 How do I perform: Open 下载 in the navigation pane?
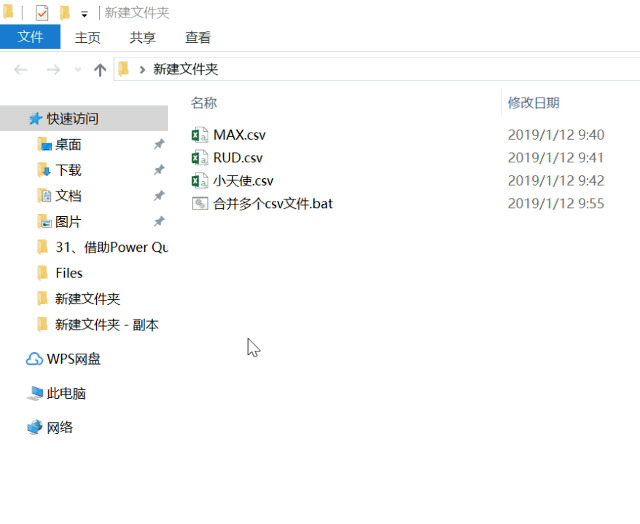[68, 170]
